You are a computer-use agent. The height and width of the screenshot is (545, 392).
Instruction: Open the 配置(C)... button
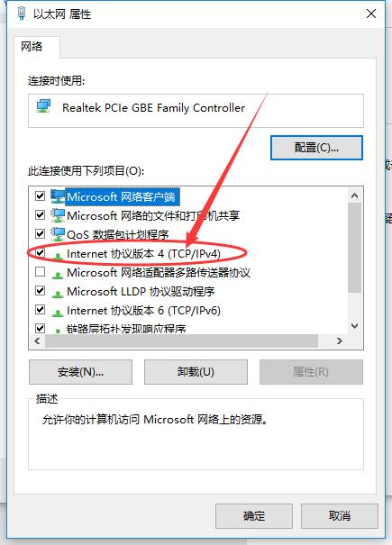316,148
